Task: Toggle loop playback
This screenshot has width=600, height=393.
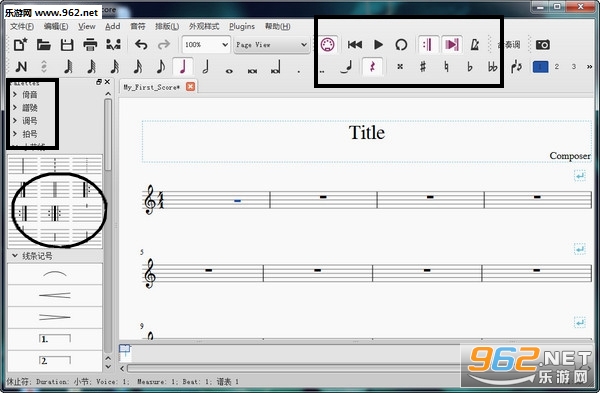Action: click(x=401, y=45)
